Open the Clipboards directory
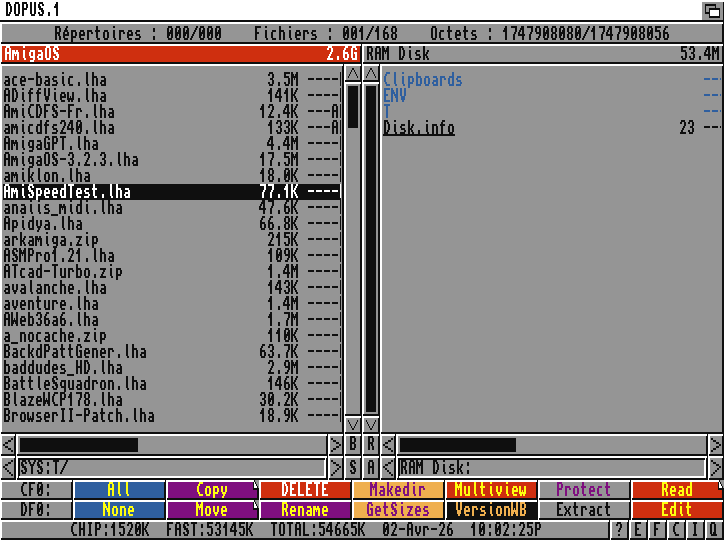724x540 pixels. [x=423, y=80]
